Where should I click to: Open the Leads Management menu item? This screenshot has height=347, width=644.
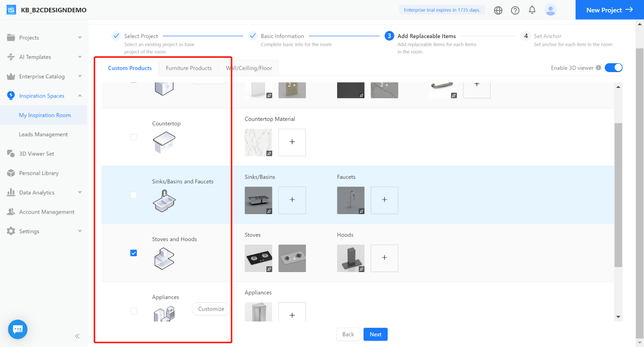pyautogui.click(x=43, y=134)
